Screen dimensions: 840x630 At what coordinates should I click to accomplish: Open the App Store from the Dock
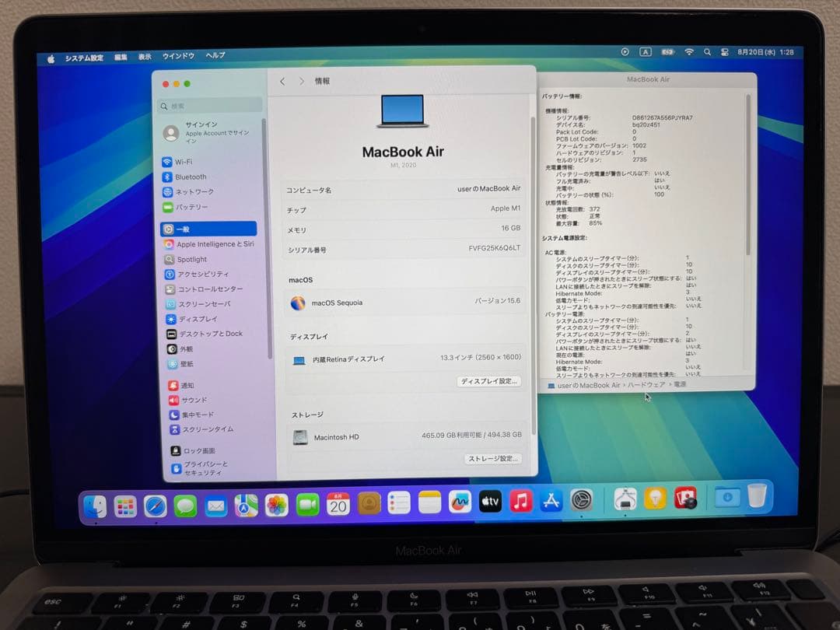click(x=552, y=502)
